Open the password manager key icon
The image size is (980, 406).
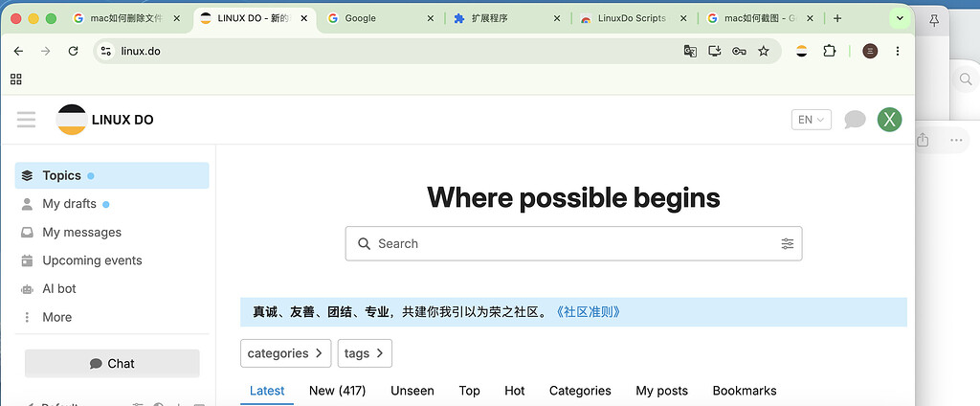tap(739, 52)
